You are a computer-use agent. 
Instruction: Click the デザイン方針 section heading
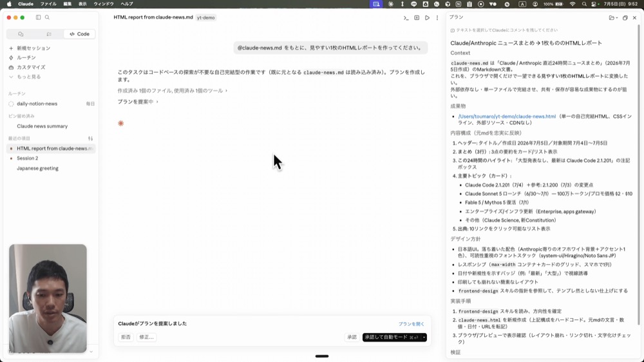[466, 239]
